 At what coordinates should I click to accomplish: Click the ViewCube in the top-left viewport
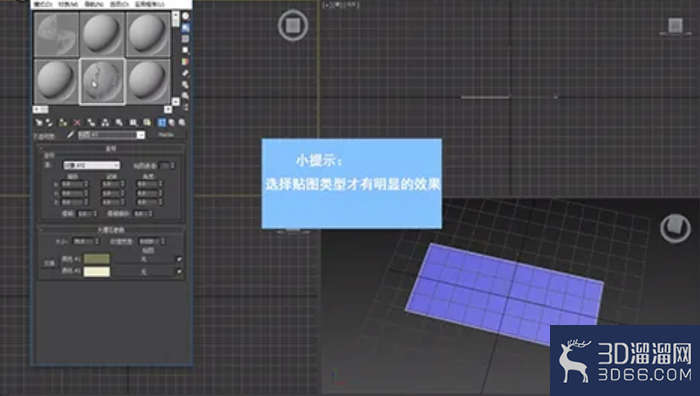tap(293, 25)
